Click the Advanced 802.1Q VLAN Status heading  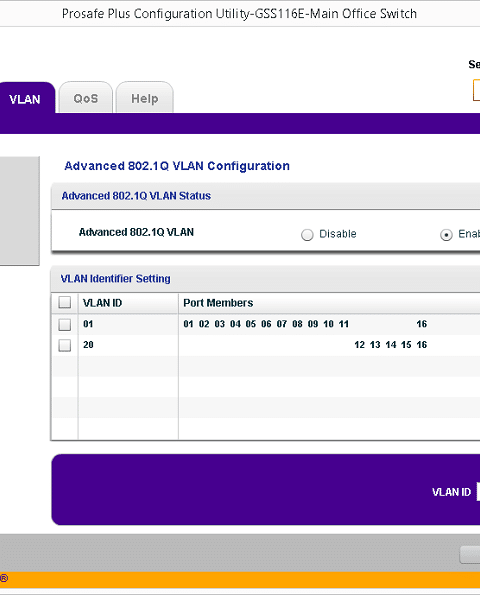(x=136, y=196)
